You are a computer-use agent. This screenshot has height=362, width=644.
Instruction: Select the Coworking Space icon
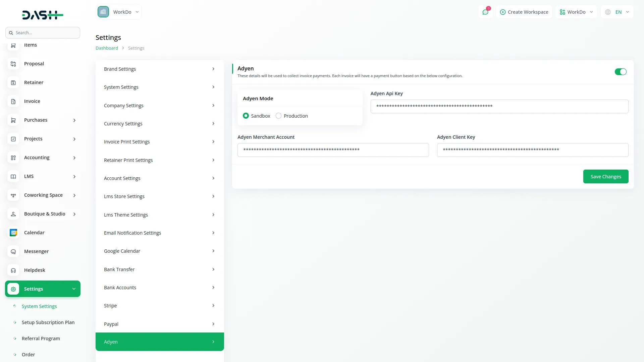13,195
